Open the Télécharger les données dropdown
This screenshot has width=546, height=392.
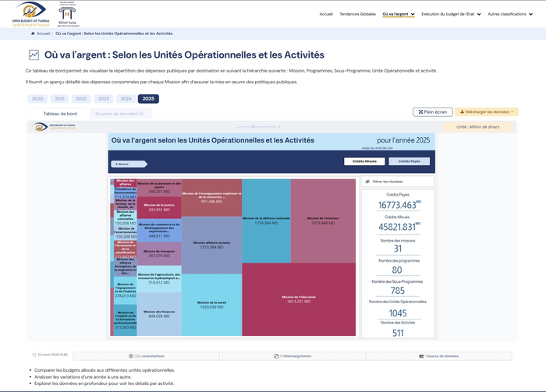coord(486,112)
